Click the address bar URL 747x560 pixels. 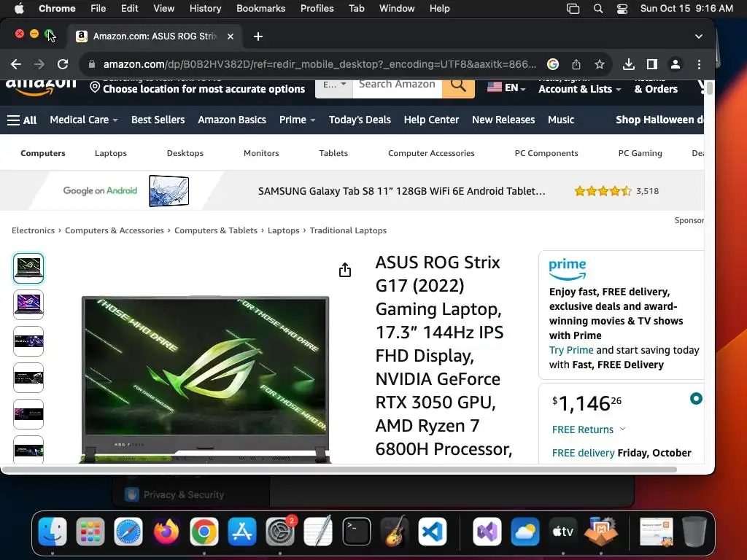[320, 64]
